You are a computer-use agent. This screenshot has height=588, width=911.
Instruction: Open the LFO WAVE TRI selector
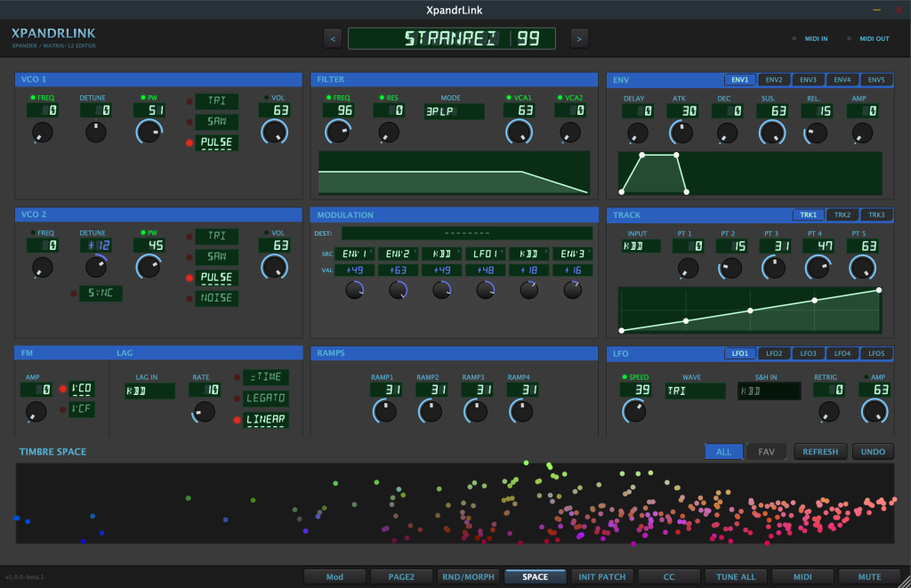pos(695,391)
